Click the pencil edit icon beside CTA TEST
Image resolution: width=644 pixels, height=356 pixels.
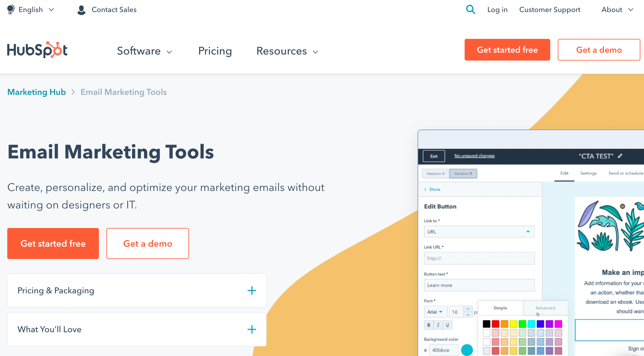620,156
